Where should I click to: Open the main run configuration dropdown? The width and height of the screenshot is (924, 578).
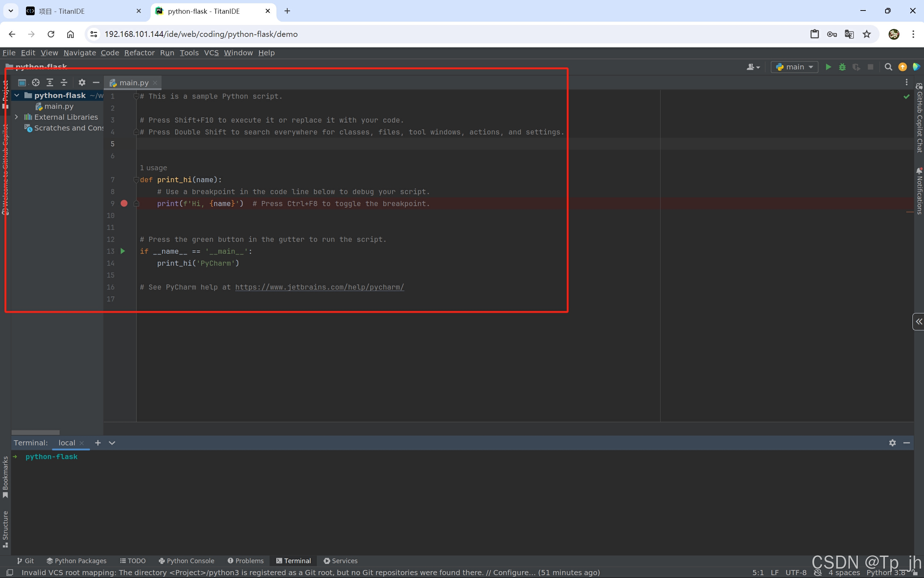pos(795,67)
